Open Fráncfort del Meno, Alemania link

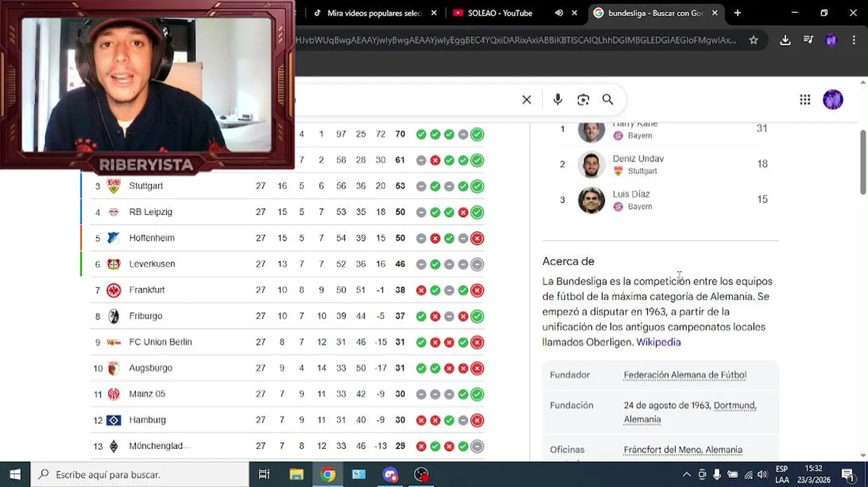(x=683, y=450)
